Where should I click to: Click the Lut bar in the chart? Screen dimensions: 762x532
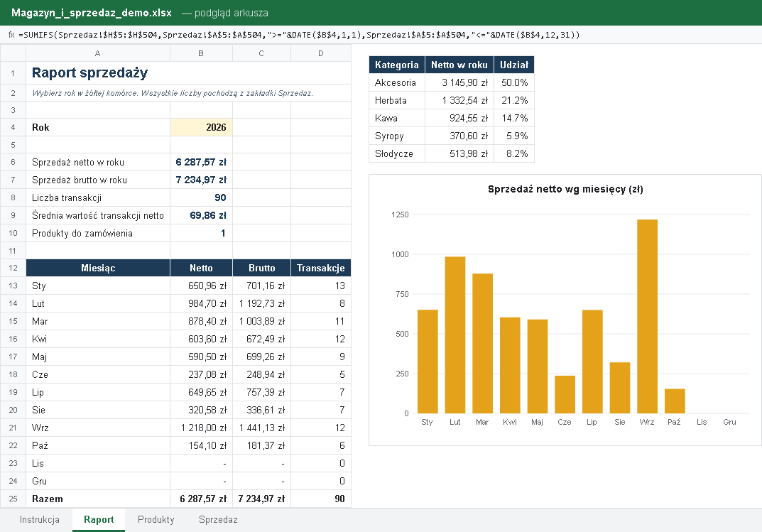(x=455, y=335)
